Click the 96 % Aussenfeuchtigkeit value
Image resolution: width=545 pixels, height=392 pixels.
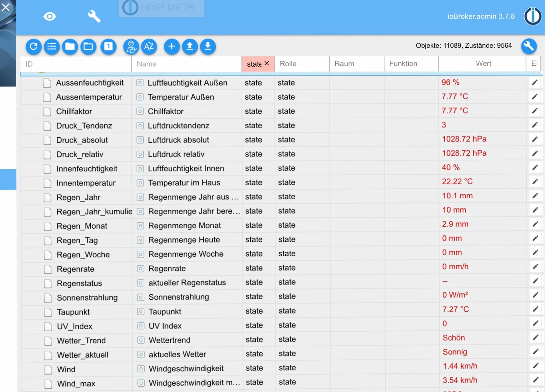pos(451,82)
